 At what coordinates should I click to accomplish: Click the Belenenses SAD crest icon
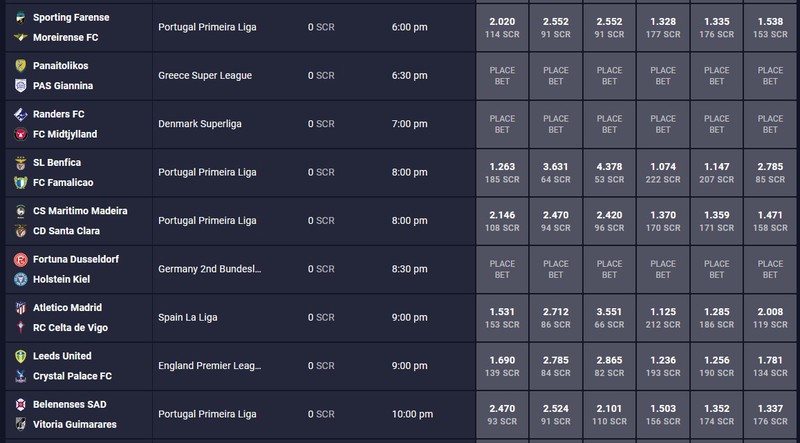20,404
